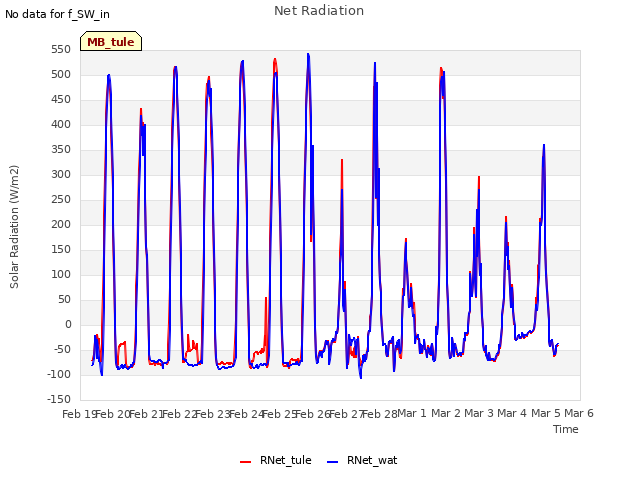
Task: Click the 0 y-axis tick label
Action: pyautogui.click(x=68, y=324)
